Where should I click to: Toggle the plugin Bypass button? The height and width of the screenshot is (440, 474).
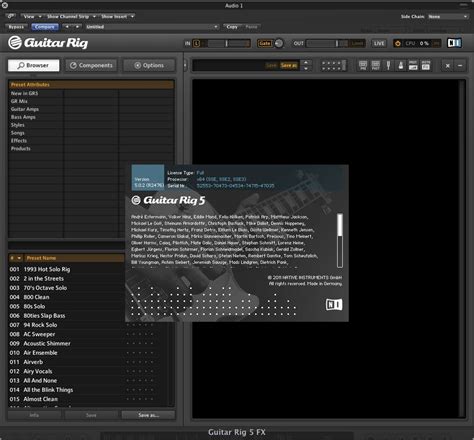pos(16,27)
